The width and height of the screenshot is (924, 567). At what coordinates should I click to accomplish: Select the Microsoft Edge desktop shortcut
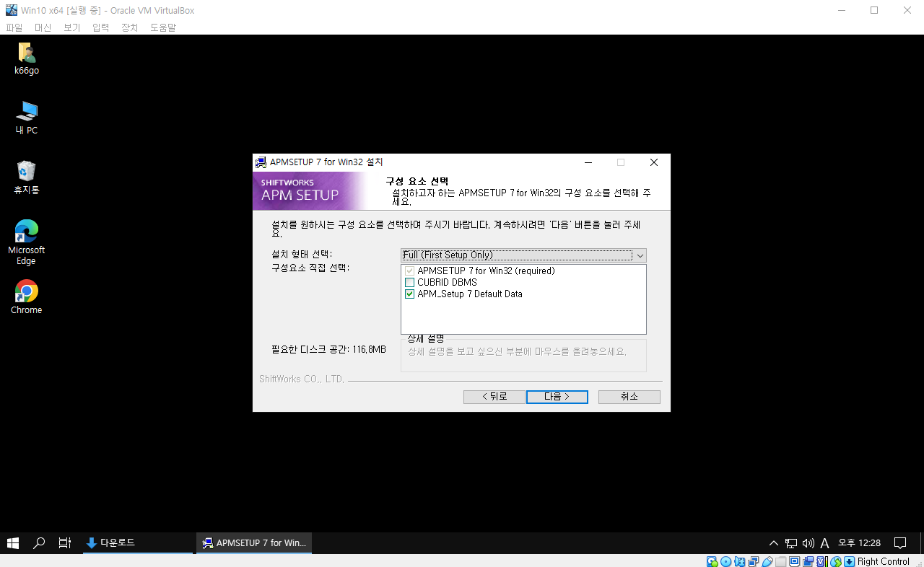coord(27,242)
